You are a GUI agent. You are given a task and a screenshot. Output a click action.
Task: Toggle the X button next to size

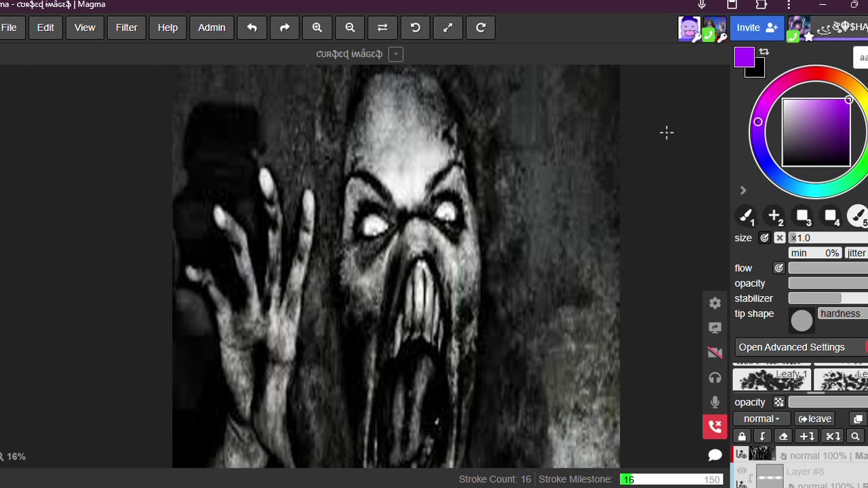[x=780, y=238]
